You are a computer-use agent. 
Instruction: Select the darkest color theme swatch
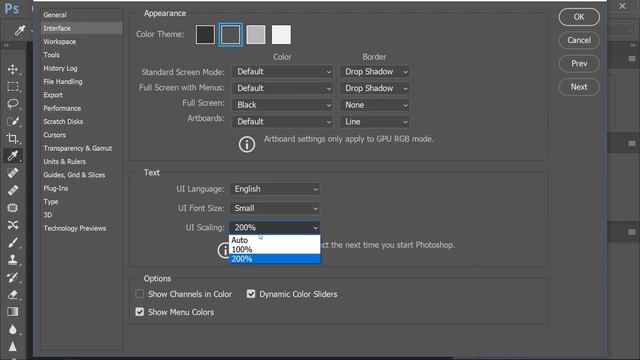pos(205,35)
